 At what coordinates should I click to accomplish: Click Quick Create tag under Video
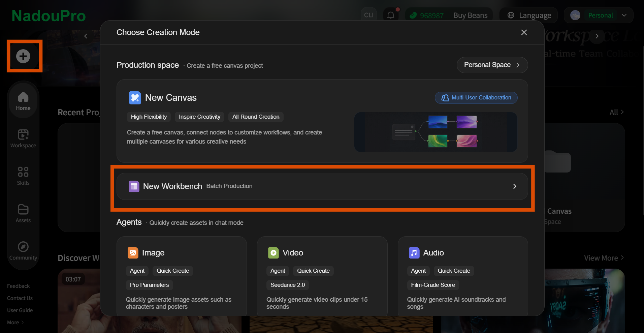pyautogui.click(x=314, y=271)
